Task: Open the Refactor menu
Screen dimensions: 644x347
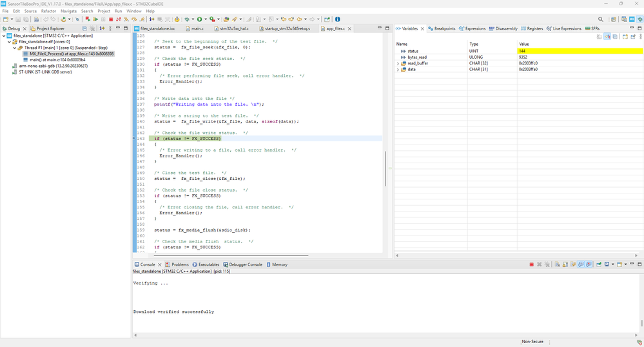Action: click(48, 11)
